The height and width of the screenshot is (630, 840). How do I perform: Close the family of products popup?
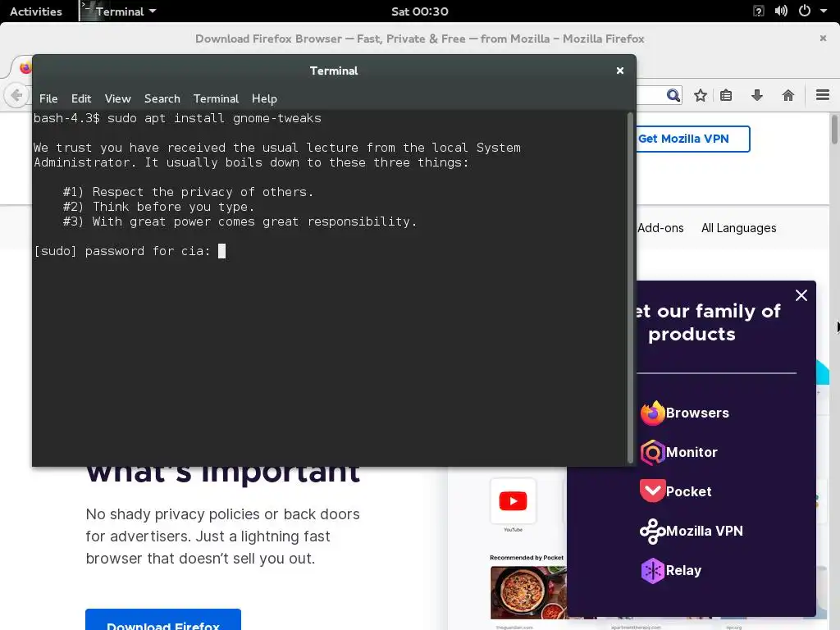(x=801, y=295)
